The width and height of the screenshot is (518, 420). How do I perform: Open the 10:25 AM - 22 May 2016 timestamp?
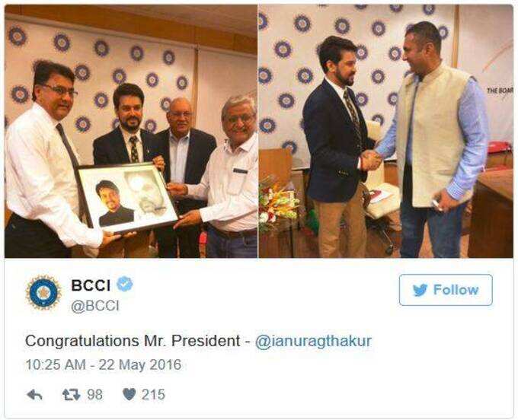pyautogui.click(x=104, y=365)
